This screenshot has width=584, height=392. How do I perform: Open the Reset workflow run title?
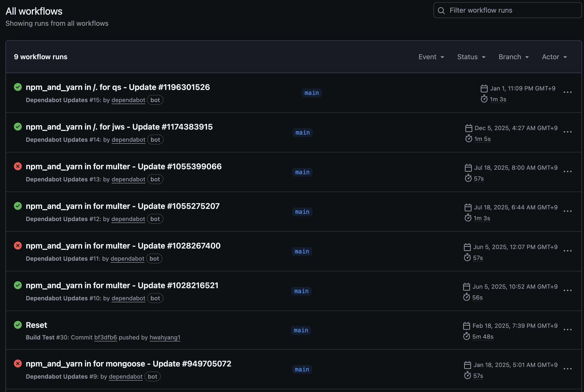pyautogui.click(x=36, y=325)
